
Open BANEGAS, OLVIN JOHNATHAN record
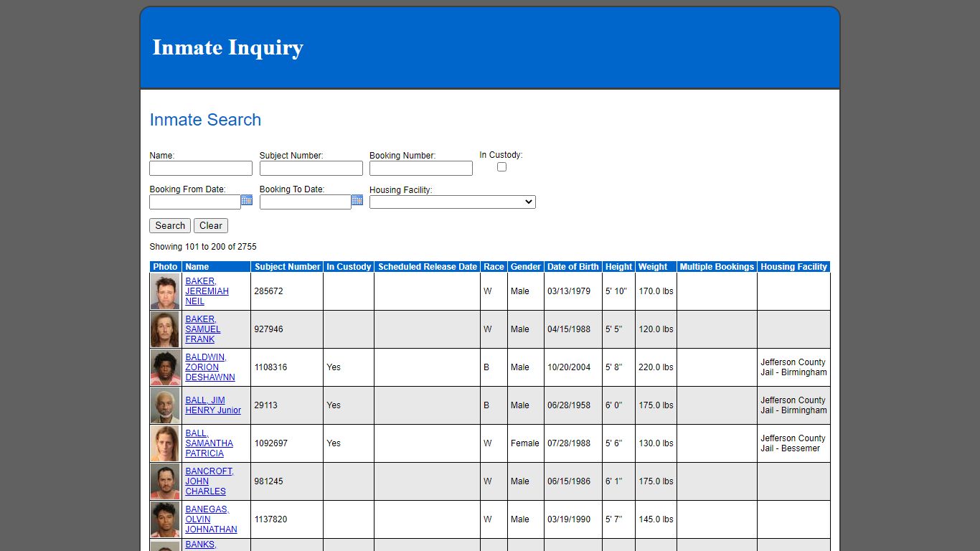tap(211, 519)
